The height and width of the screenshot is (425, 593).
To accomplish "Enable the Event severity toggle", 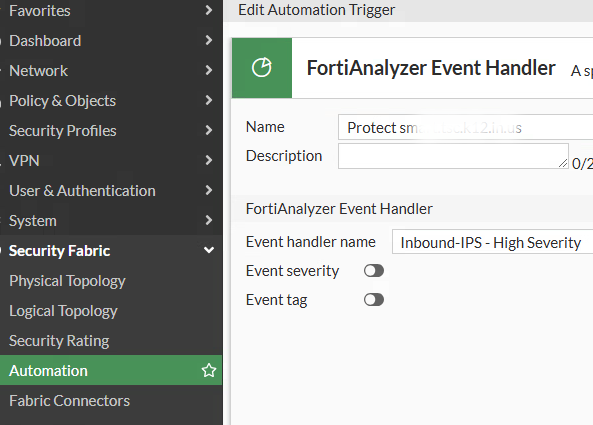I will pyautogui.click(x=374, y=271).
